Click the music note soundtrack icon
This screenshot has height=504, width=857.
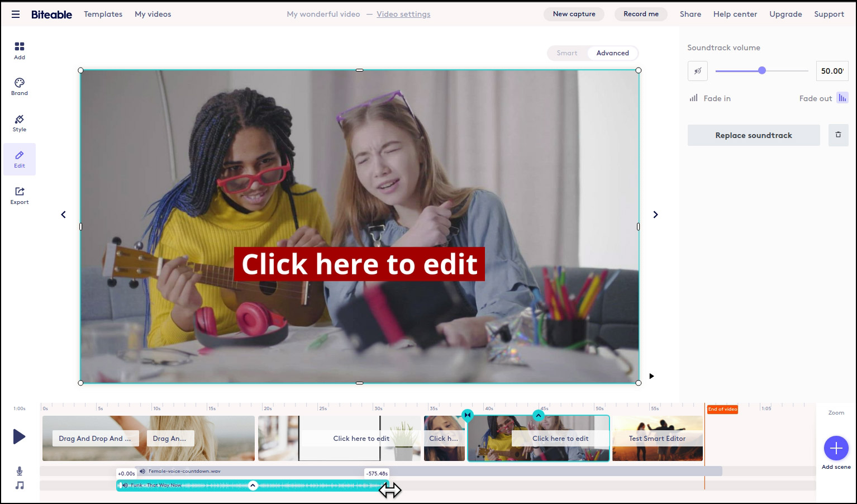pyautogui.click(x=20, y=485)
